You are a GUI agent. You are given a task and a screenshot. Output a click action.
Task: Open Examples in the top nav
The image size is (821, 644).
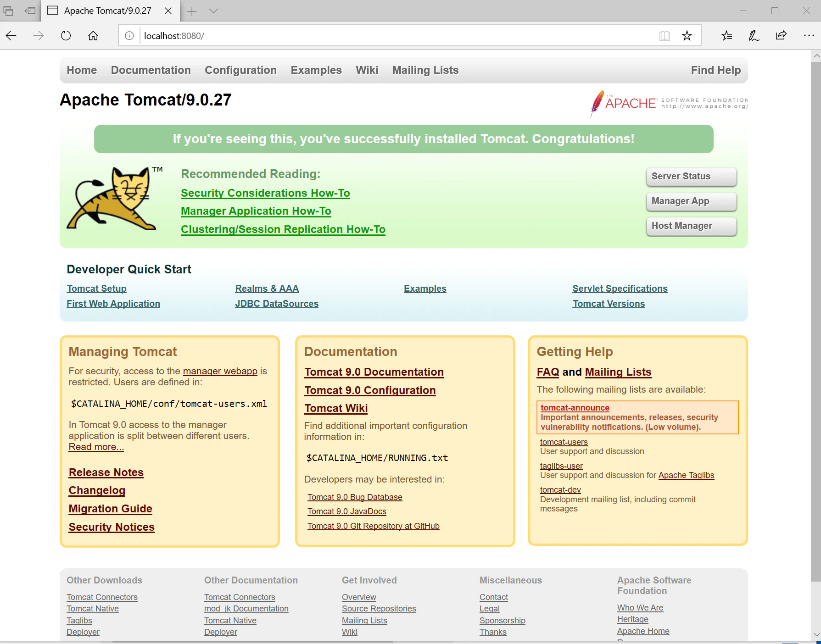click(x=316, y=70)
